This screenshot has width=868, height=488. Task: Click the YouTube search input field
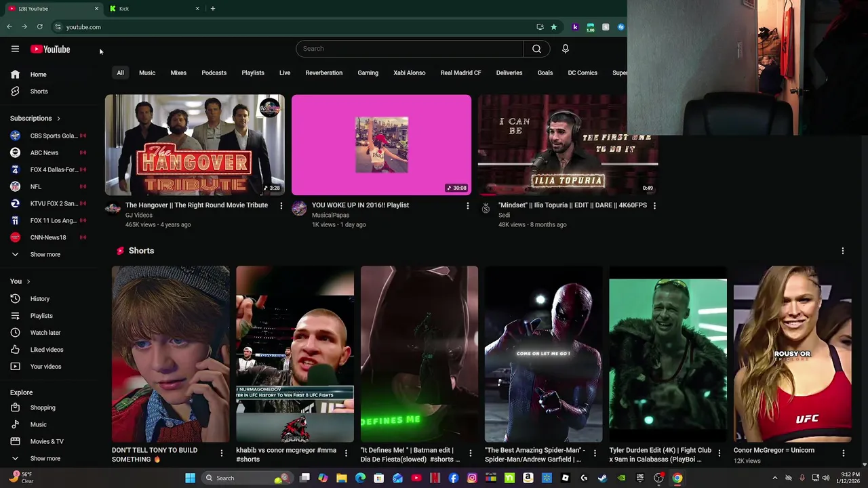(x=410, y=49)
